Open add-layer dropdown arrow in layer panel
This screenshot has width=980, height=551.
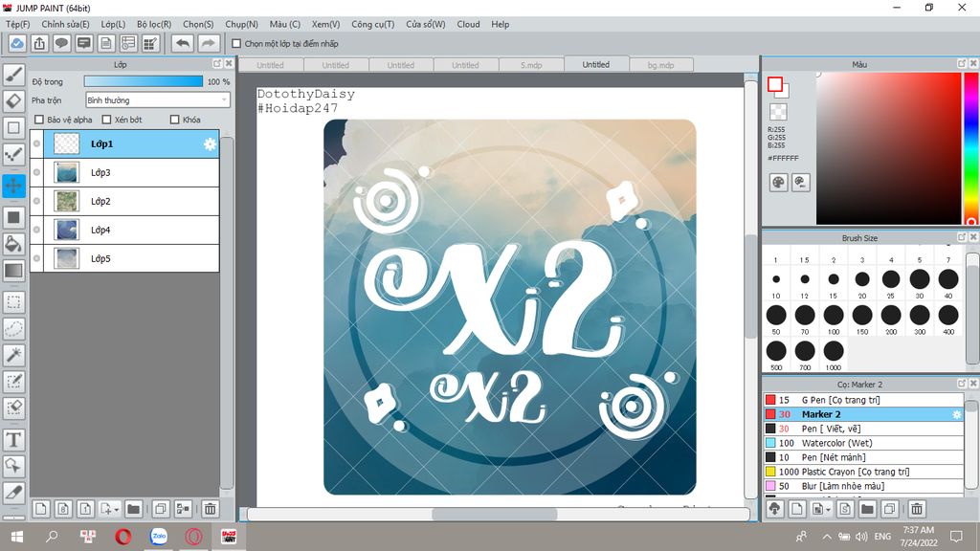pos(116,510)
